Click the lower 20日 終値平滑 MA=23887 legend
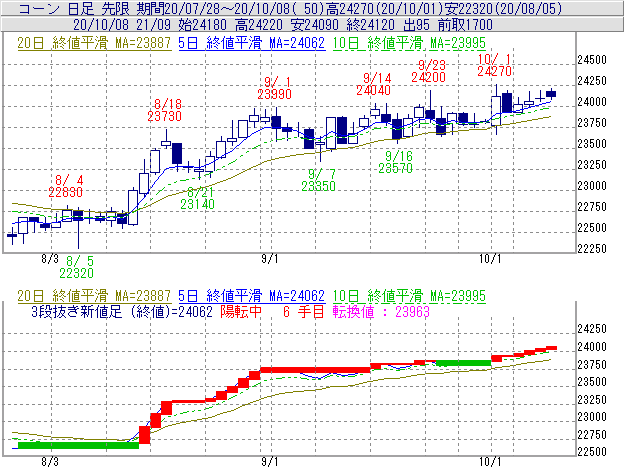The image size is (624, 474). 94,296
